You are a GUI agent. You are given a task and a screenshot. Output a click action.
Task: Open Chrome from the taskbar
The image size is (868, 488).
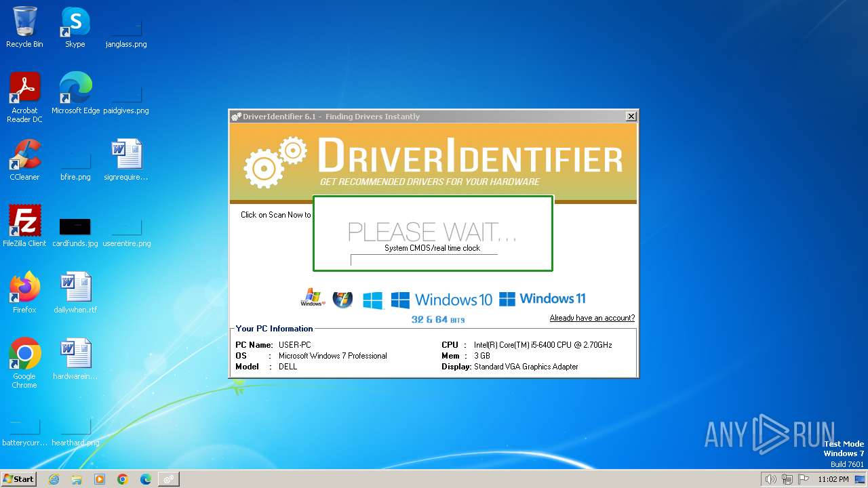[x=123, y=479]
